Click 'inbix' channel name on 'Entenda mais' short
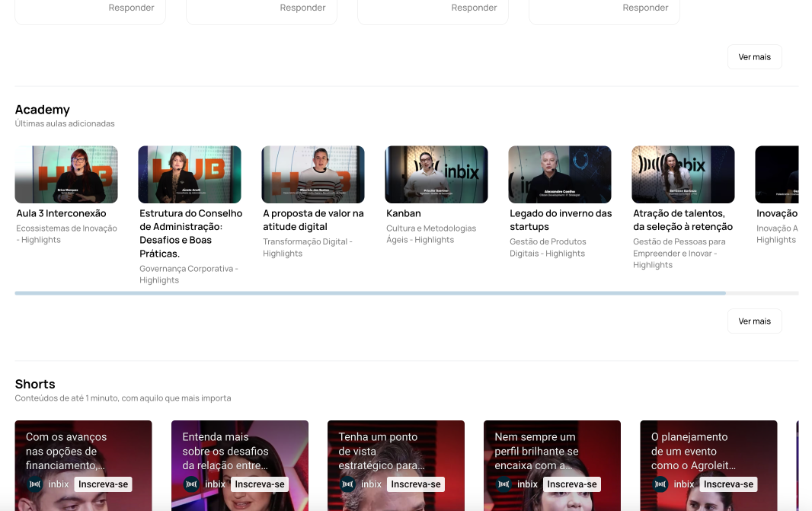Viewport: 812px width, 511px height. pyautogui.click(x=215, y=484)
